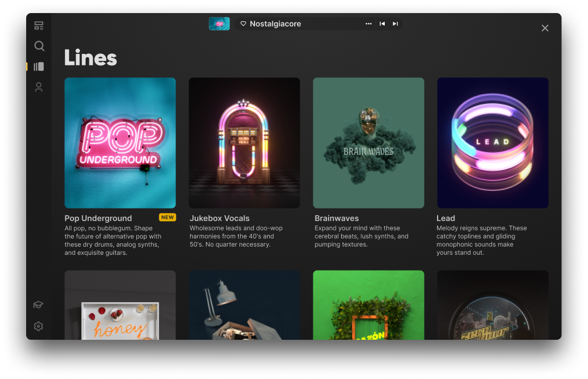Click Brainwaves description text
The image size is (588, 379).
[x=361, y=236]
